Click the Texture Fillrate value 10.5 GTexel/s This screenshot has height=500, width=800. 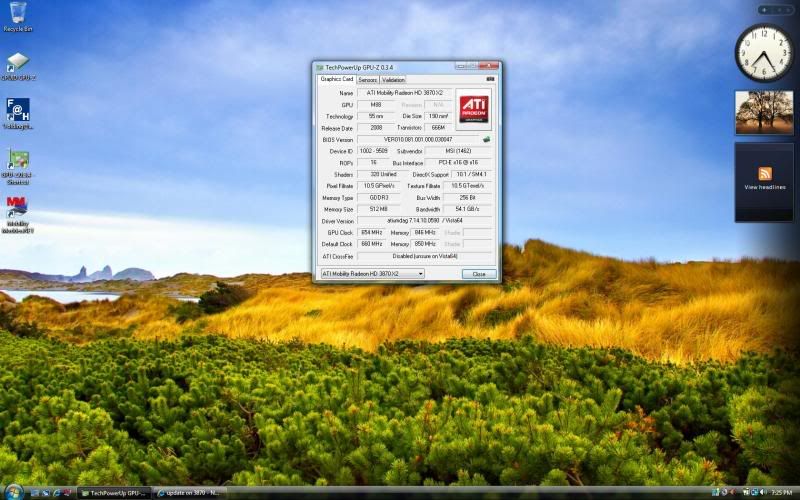468,186
